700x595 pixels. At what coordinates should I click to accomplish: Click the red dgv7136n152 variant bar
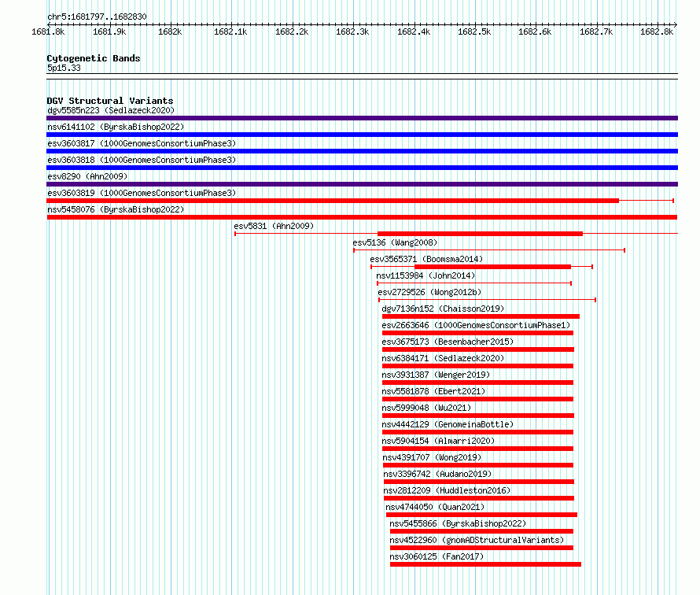click(481, 316)
